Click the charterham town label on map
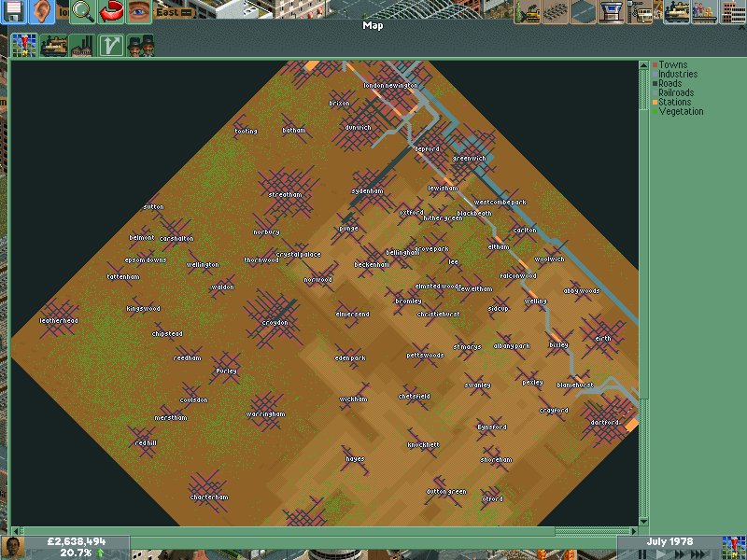This screenshot has height=560, width=747. tap(209, 497)
